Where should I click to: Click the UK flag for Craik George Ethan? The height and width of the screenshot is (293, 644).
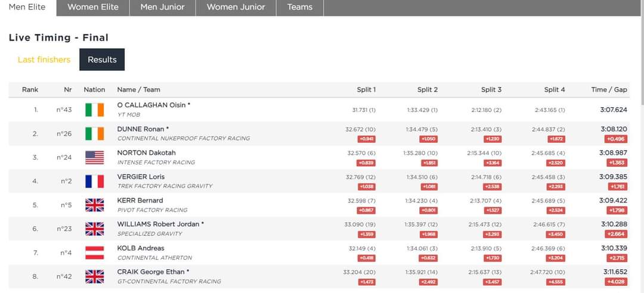[x=94, y=276]
